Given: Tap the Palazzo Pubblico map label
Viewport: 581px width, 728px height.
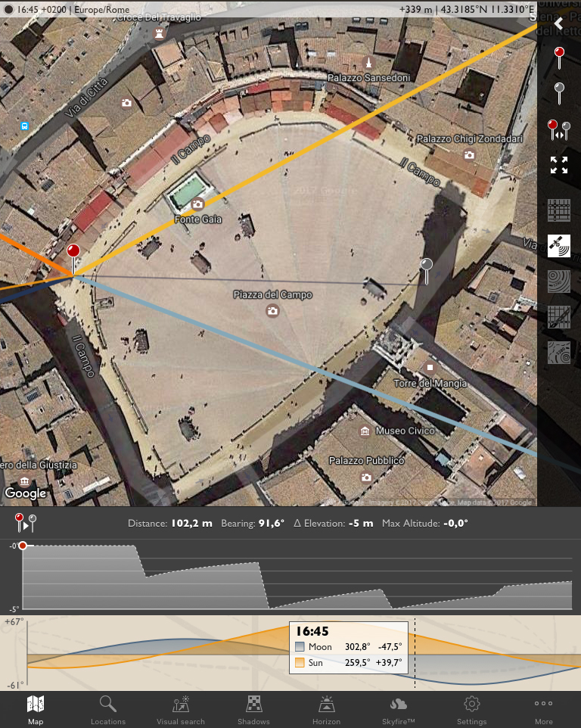Looking at the screenshot, I should coord(367,461).
